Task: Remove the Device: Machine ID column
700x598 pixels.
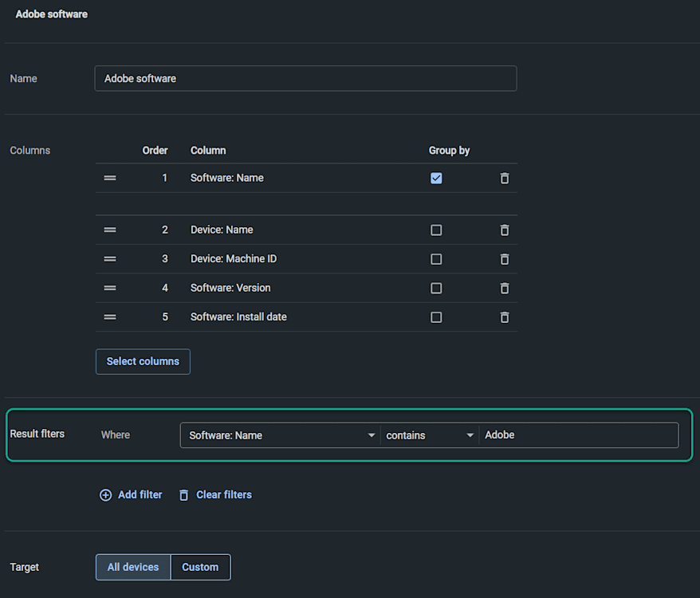Action: (505, 259)
